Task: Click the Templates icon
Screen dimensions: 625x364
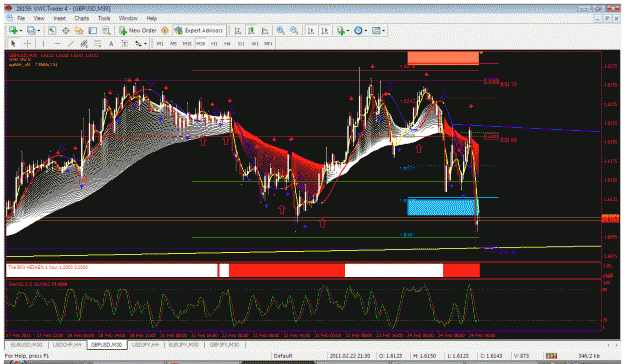Action: (x=376, y=31)
